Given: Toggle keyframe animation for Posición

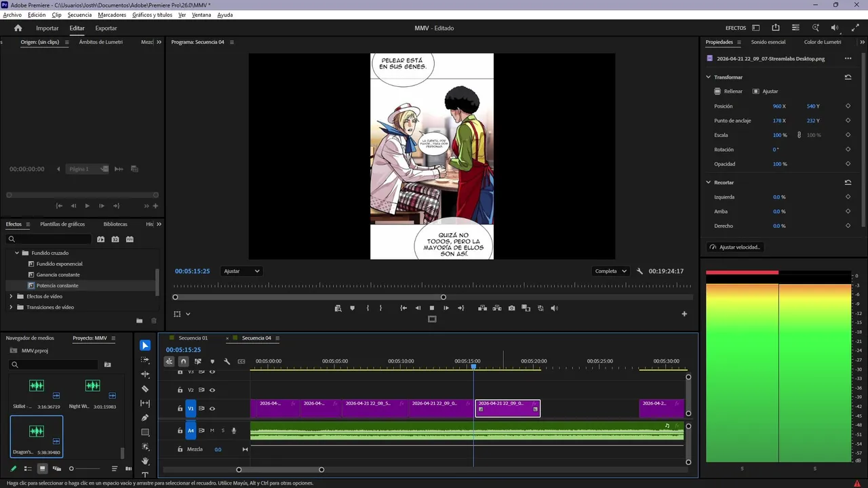Looking at the screenshot, I should click(848, 106).
